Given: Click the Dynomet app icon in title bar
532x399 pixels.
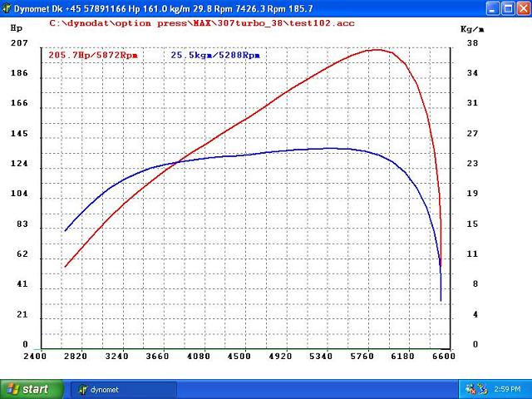Looking at the screenshot, I should click(7, 7).
